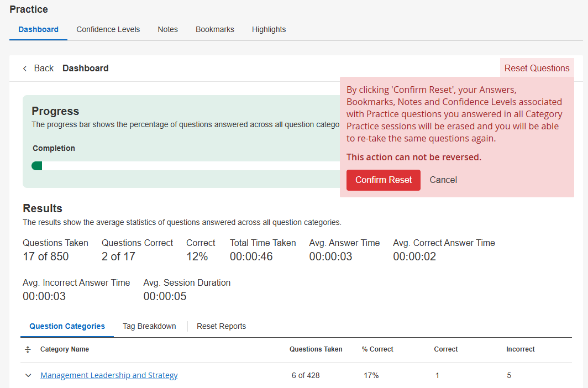Screen dimensions: 588x388
Task: Open the Confidence Levels tab
Action: 108,29
